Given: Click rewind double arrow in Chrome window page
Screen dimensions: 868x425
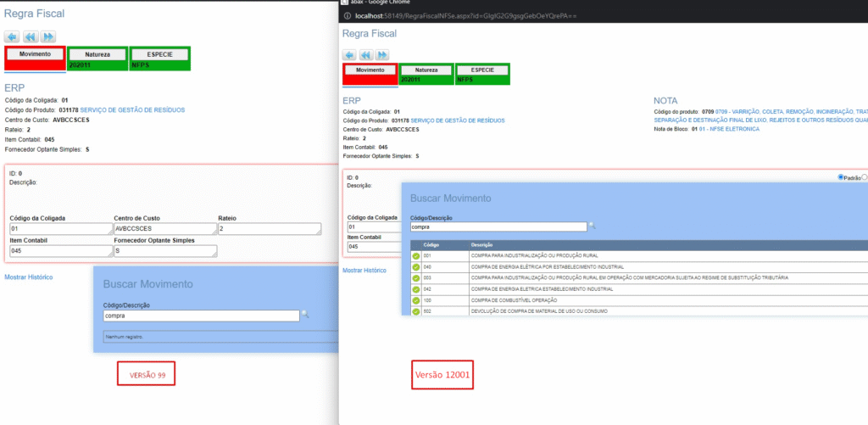Looking at the screenshot, I should tap(366, 55).
